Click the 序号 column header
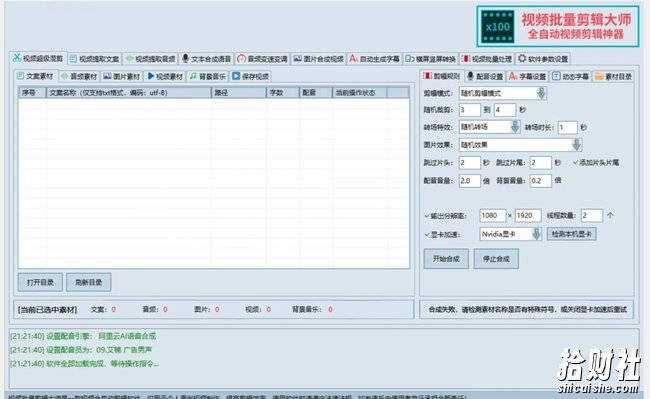This screenshot has height=399, width=650. (32, 93)
